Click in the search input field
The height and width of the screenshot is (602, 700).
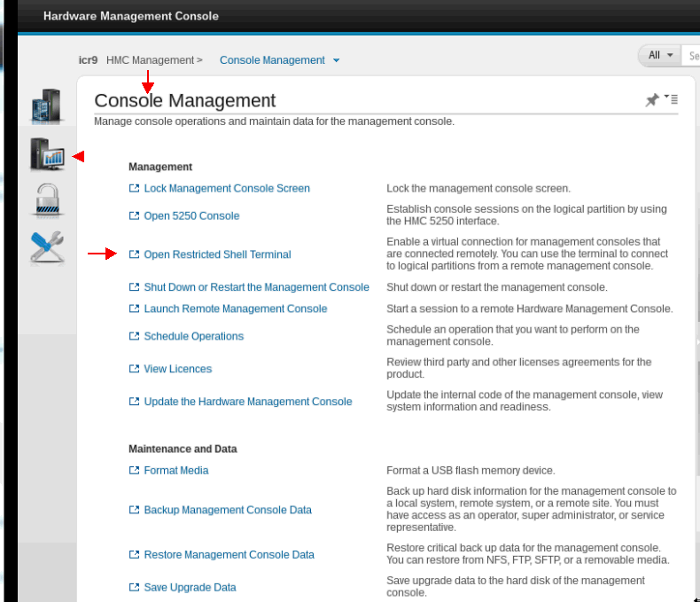point(692,56)
